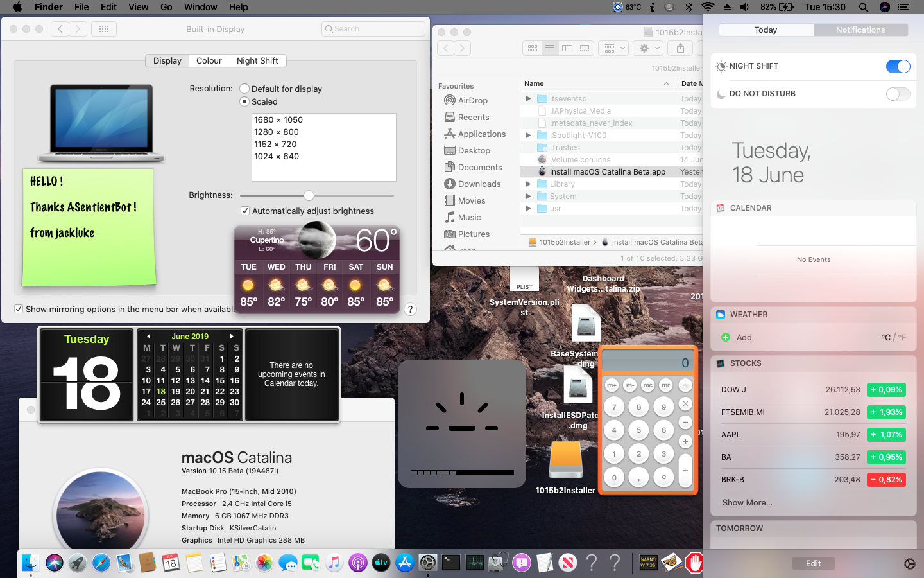The height and width of the screenshot is (578, 924).
Task: Click Show More in Stocks widget
Action: coord(748,502)
